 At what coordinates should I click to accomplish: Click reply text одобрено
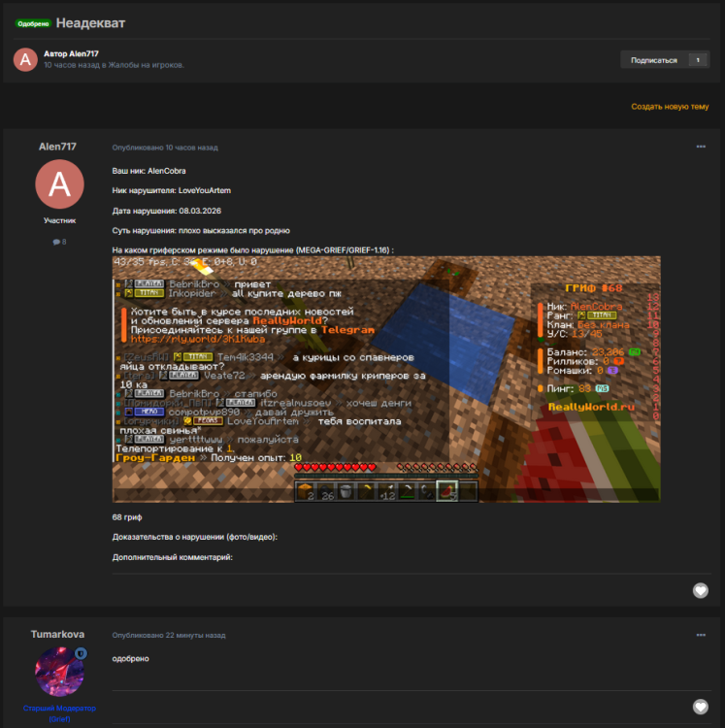click(x=130, y=659)
